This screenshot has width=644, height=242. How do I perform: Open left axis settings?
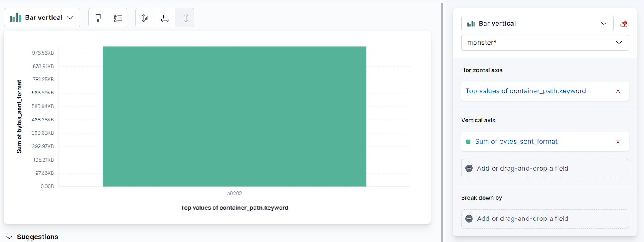point(145,18)
